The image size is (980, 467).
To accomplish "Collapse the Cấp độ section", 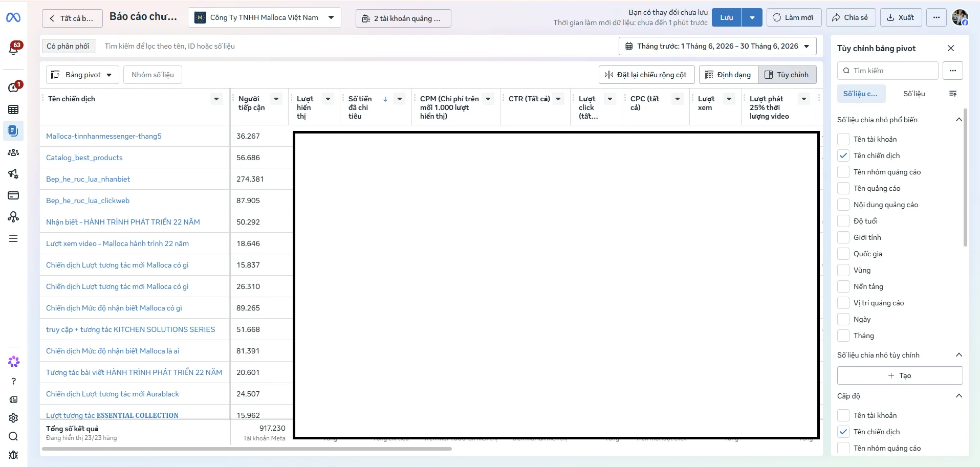I will coord(959,396).
